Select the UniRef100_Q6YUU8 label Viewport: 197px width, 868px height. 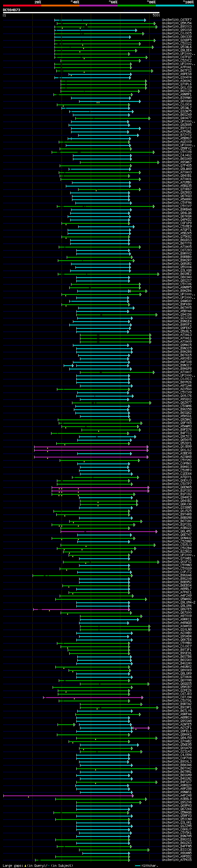pos(177,101)
